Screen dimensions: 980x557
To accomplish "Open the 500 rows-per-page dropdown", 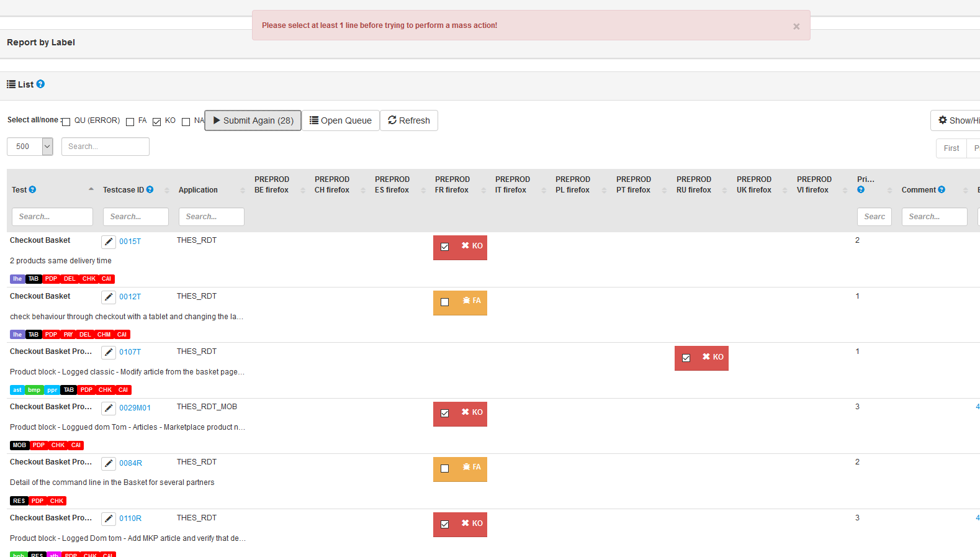I will pos(30,147).
